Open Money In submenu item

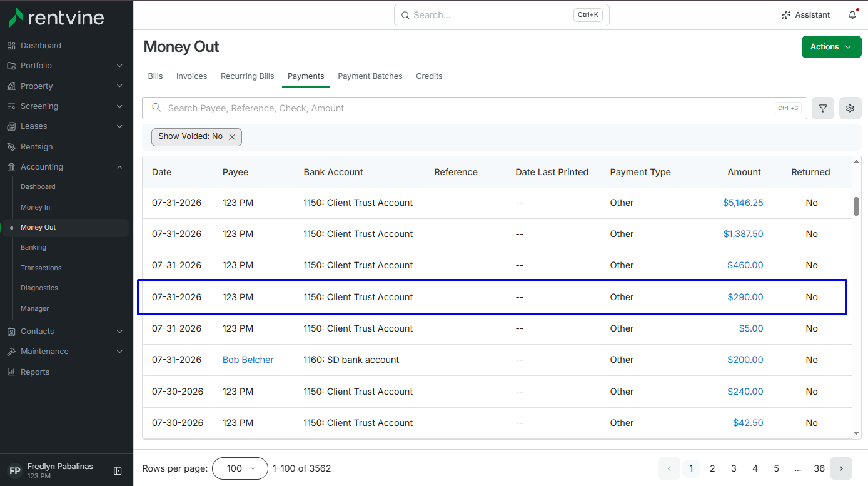tap(35, 207)
